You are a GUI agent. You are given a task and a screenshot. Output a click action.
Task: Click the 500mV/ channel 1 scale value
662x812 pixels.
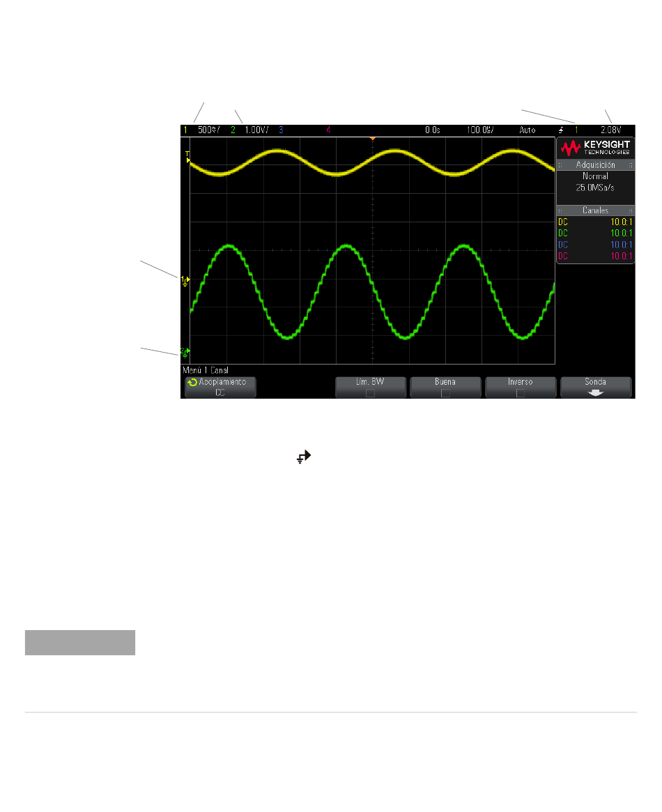tap(208, 130)
